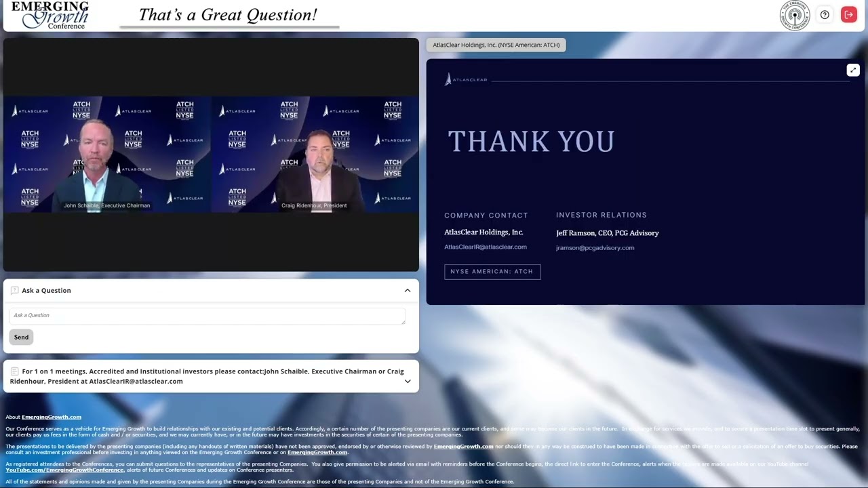This screenshot has height=488, width=868.
Task: Select John Schaible's video feed
Action: (107, 155)
